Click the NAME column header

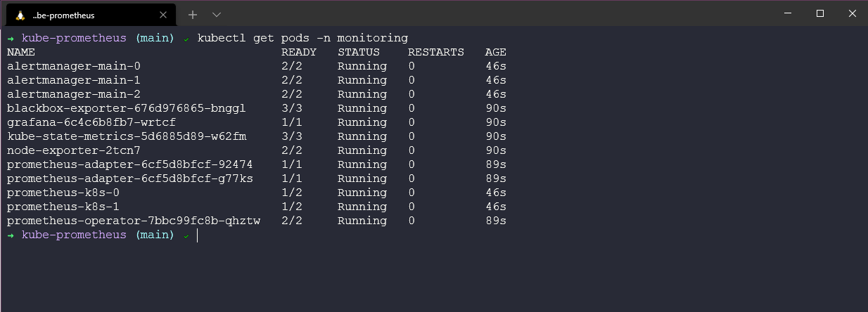[21, 52]
